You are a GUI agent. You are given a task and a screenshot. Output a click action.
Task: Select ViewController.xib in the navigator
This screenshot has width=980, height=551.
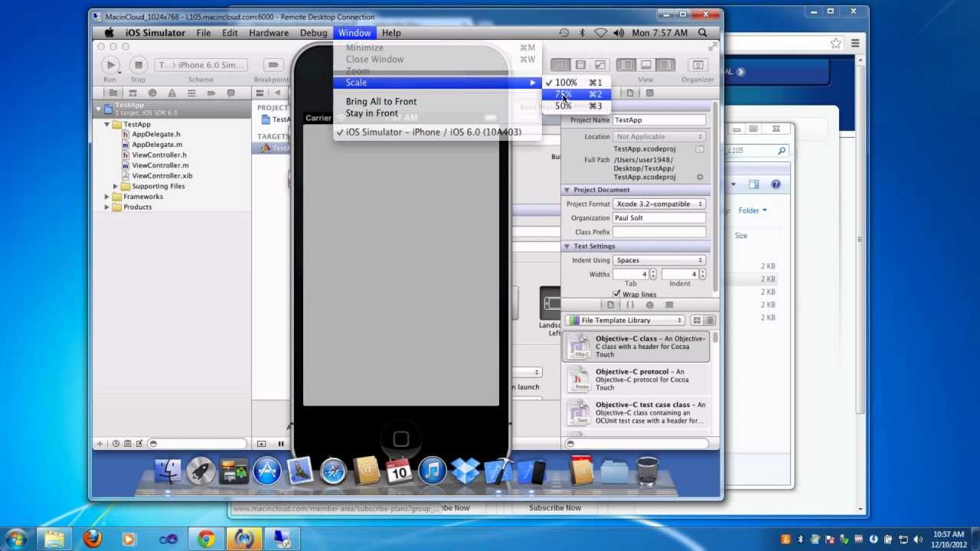[162, 176]
